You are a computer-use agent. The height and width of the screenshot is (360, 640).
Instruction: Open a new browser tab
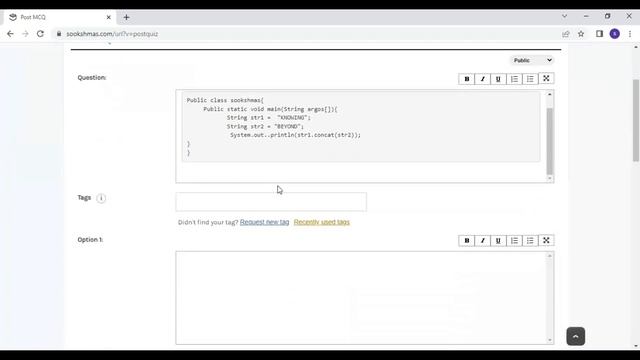[127, 17]
